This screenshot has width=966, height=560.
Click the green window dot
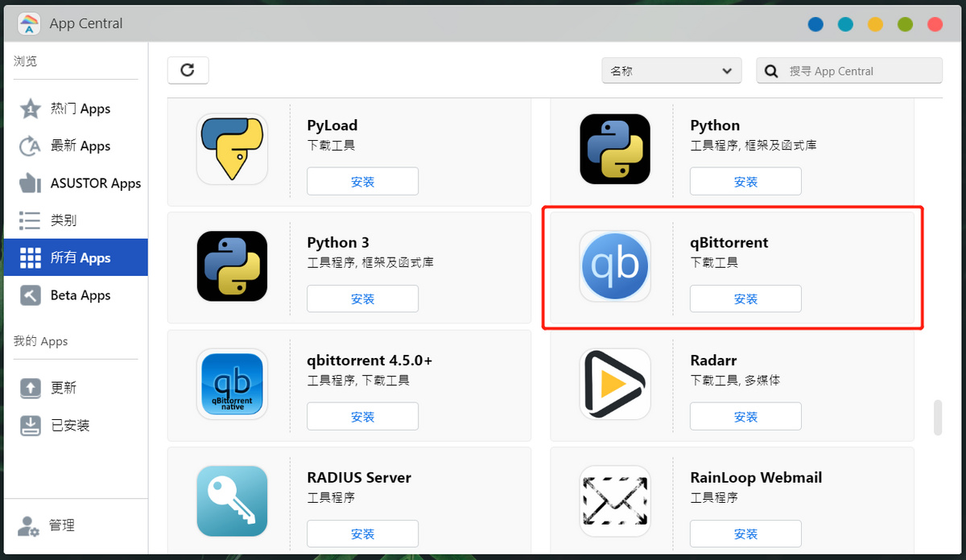tap(905, 24)
